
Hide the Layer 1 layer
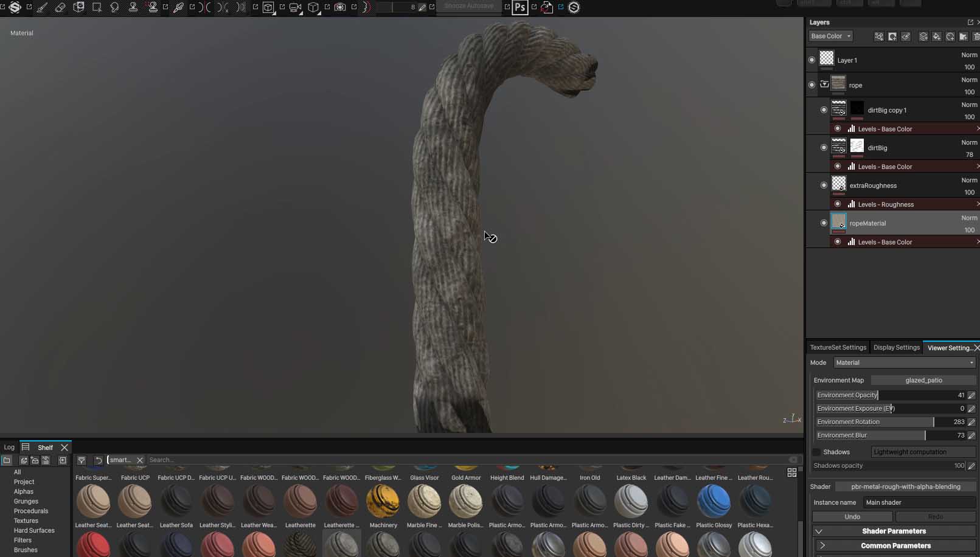point(811,60)
